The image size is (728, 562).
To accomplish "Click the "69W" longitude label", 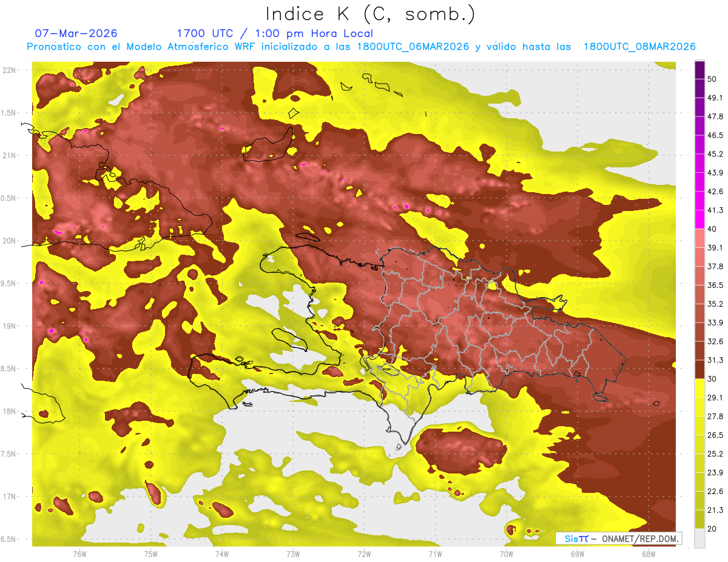I will pos(578,554).
